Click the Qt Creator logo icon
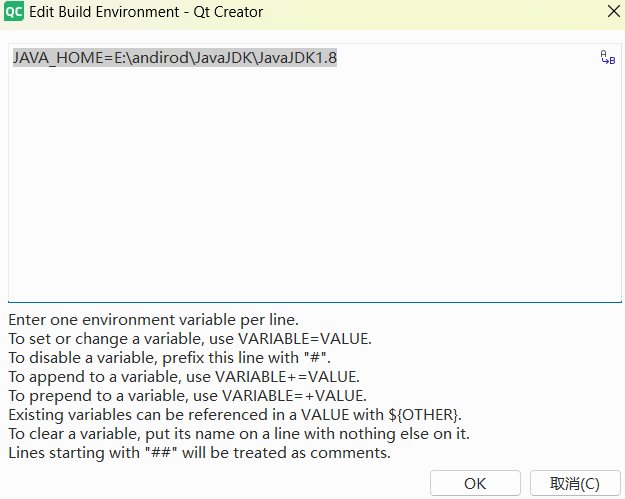This screenshot has width=625, height=499. tap(14, 12)
